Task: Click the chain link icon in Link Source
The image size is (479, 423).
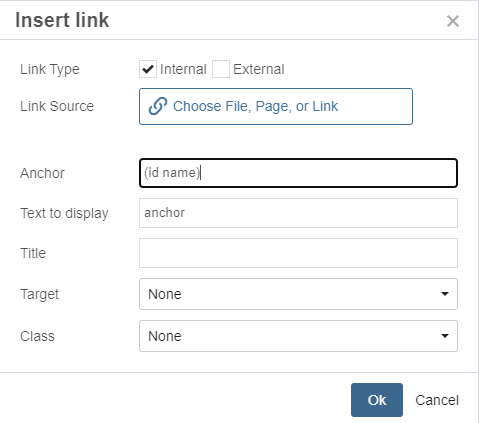Action: [x=158, y=106]
